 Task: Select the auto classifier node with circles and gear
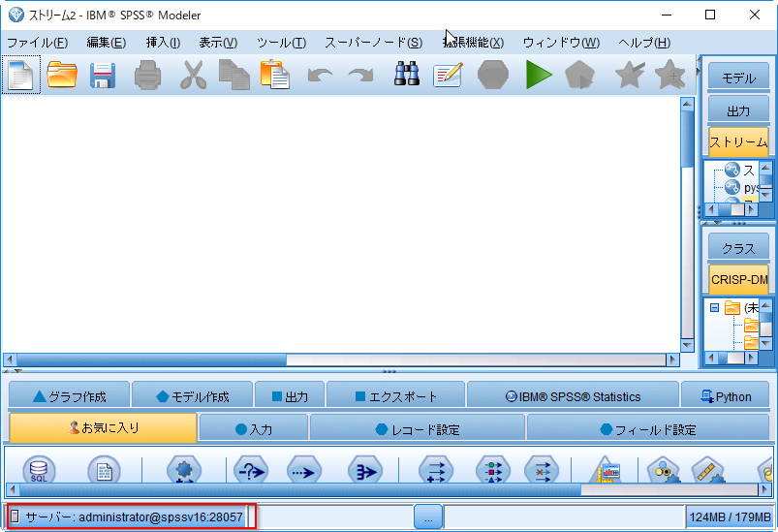664,469
